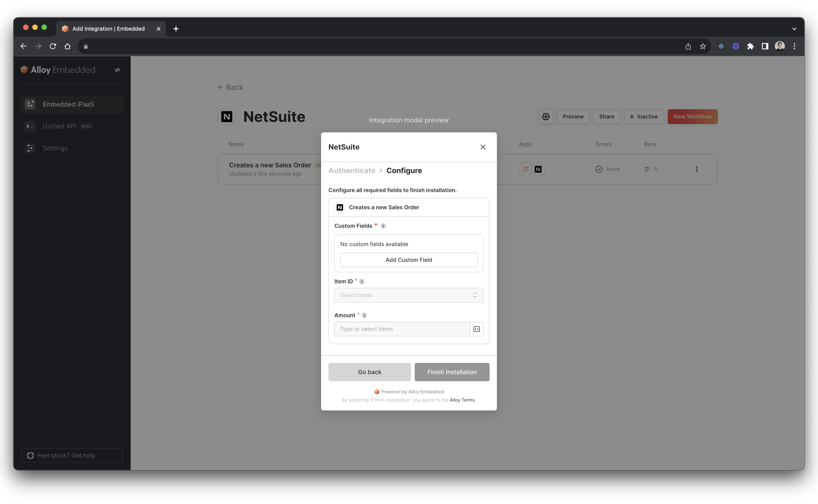Close the NetSuite modal
This screenshot has height=504, width=818.
point(483,147)
